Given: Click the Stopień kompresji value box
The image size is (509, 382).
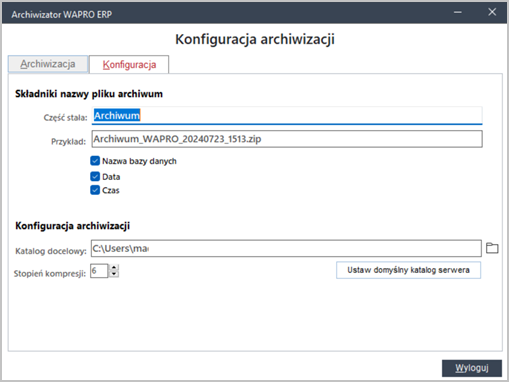Looking at the screenshot, I should pos(99,271).
